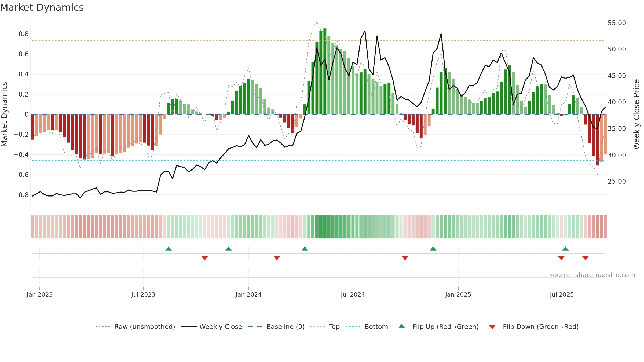Viewport: 644px width, 362px height.
Task: Click the 50.00 right-axis price label
Action: [617, 49]
